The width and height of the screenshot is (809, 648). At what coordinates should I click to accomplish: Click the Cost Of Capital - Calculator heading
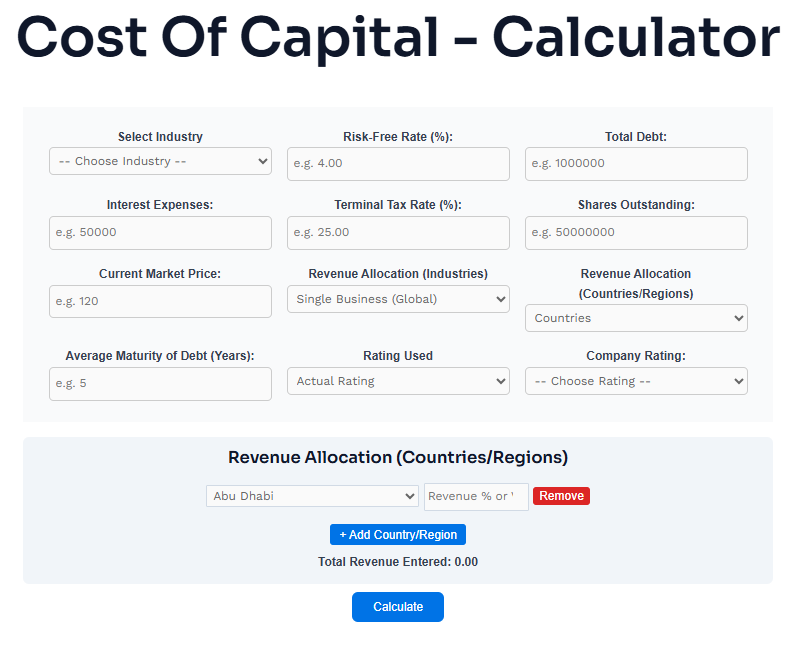pos(398,39)
